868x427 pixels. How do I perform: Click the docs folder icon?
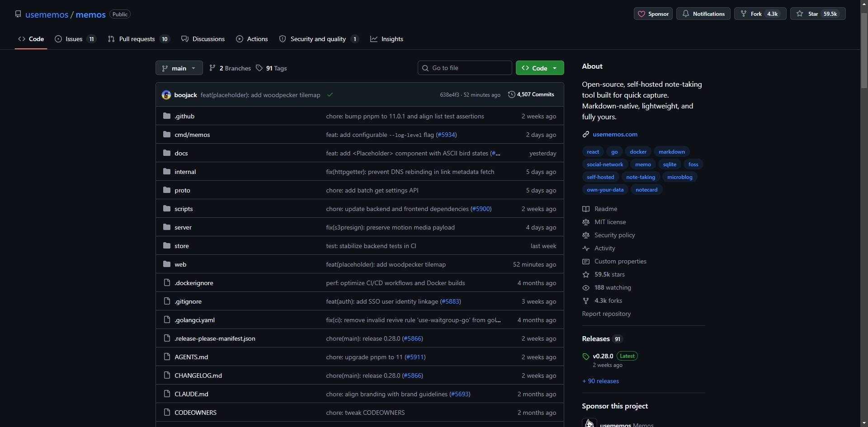point(167,153)
